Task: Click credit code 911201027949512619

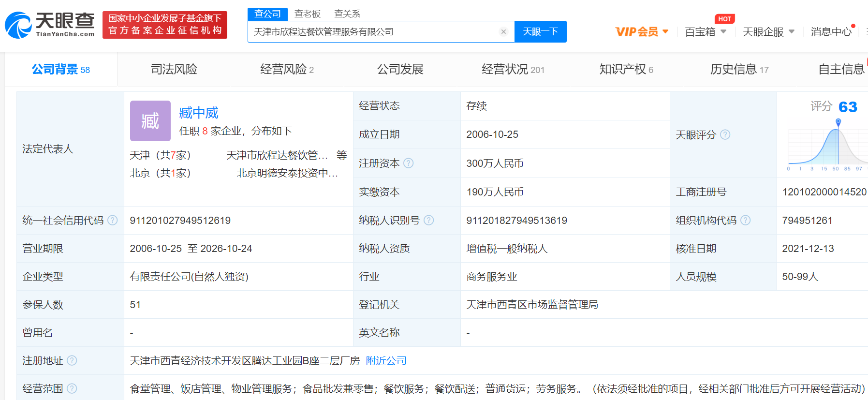Action: point(180,221)
